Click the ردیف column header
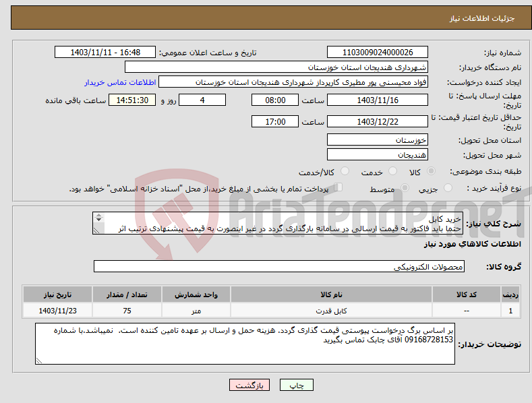This screenshot has width=532, height=403. tap(510, 294)
